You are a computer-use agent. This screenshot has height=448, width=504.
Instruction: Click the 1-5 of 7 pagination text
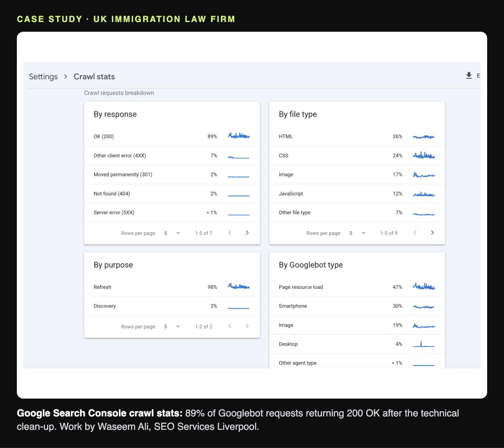pyautogui.click(x=204, y=233)
